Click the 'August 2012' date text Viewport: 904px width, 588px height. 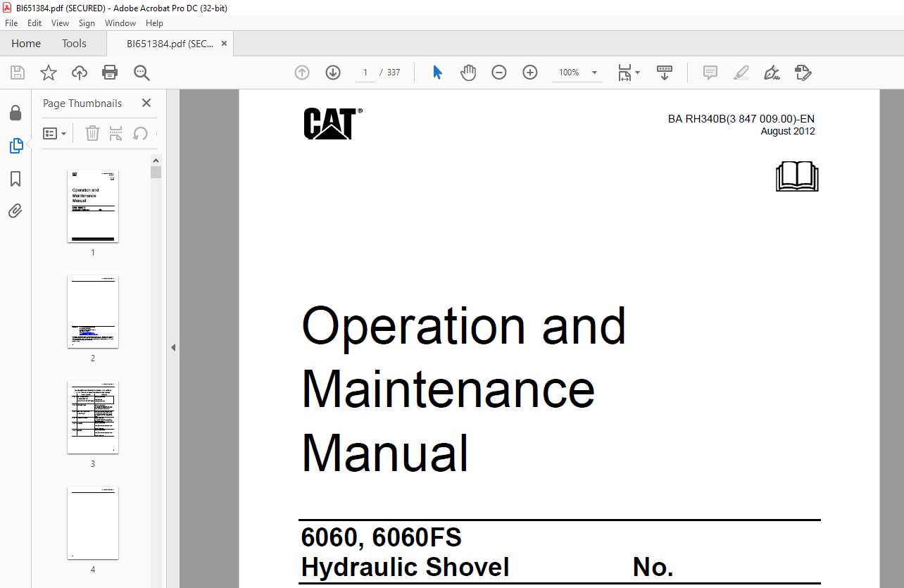click(x=788, y=131)
